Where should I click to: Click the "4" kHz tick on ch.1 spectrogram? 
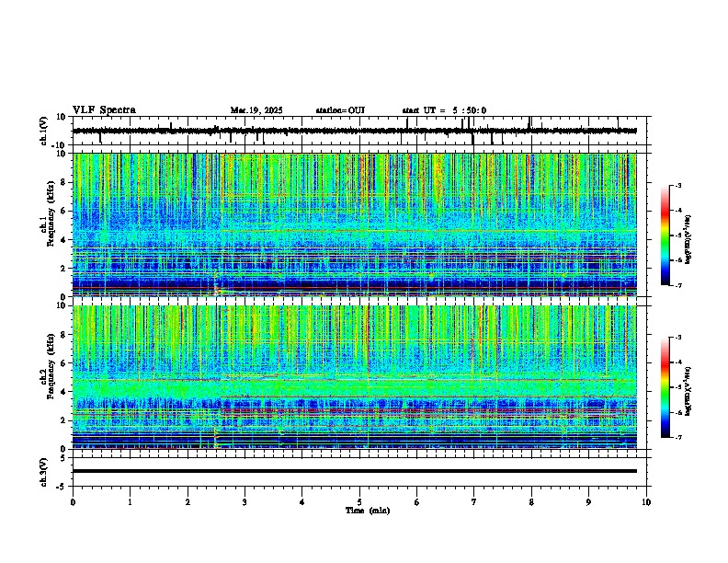point(64,240)
